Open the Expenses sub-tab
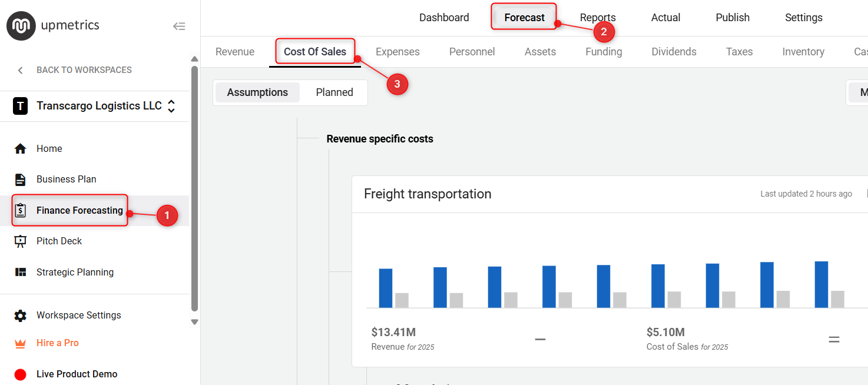The height and width of the screenshot is (385, 868). [397, 52]
